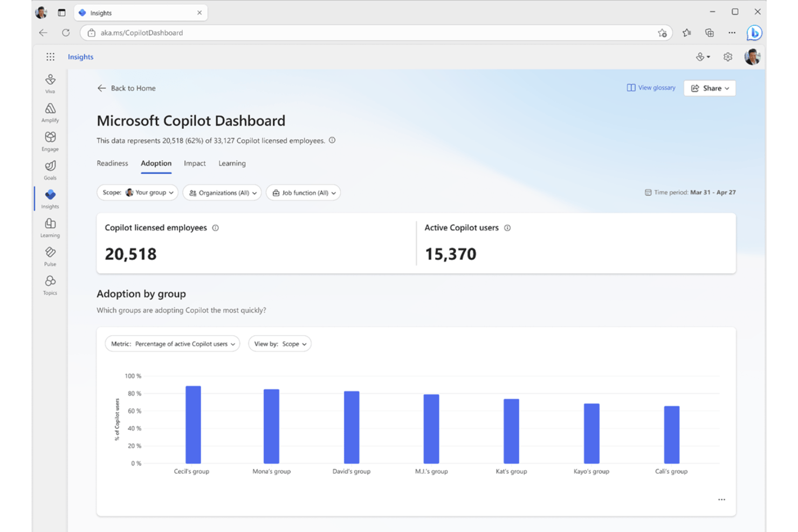
Task: Click the 20,518 licensed employees value
Action: point(130,254)
